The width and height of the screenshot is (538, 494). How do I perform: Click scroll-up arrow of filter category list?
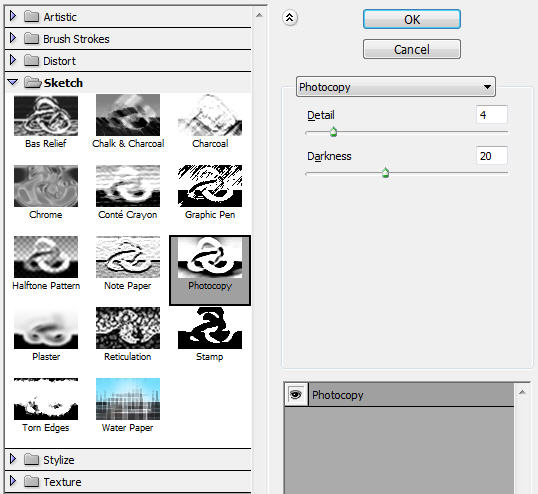pos(259,15)
